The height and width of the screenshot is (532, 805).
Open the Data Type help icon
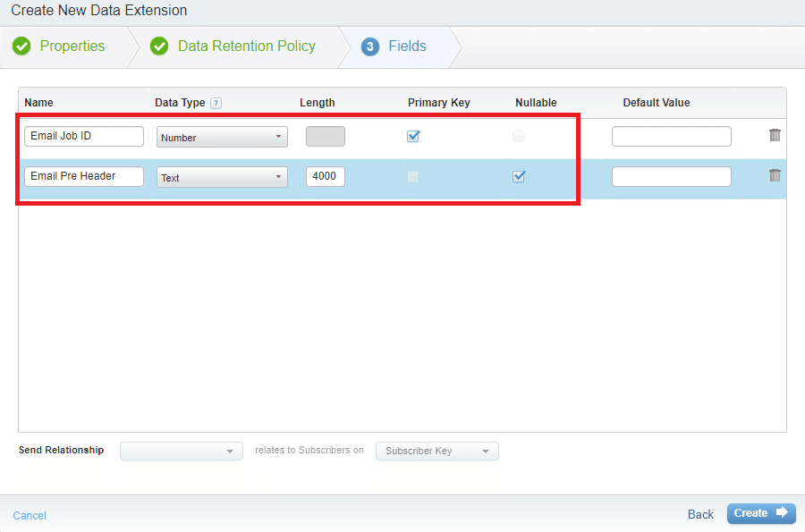[x=216, y=103]
